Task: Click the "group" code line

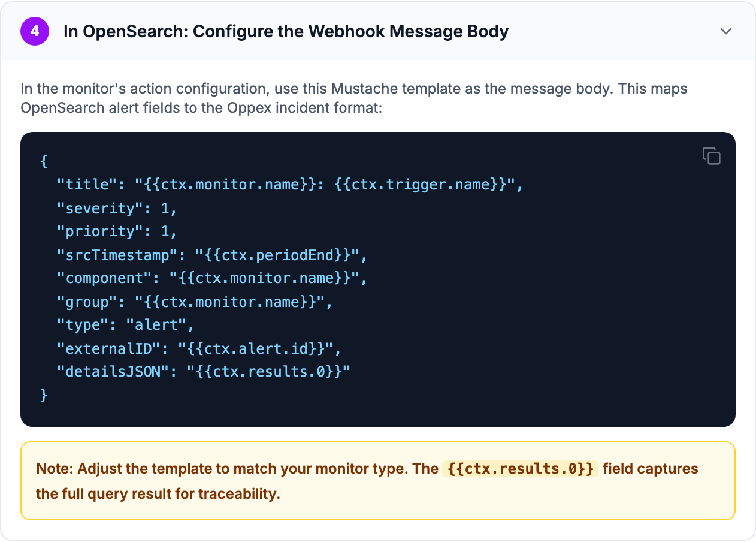Action: click(x=195, y=302)
